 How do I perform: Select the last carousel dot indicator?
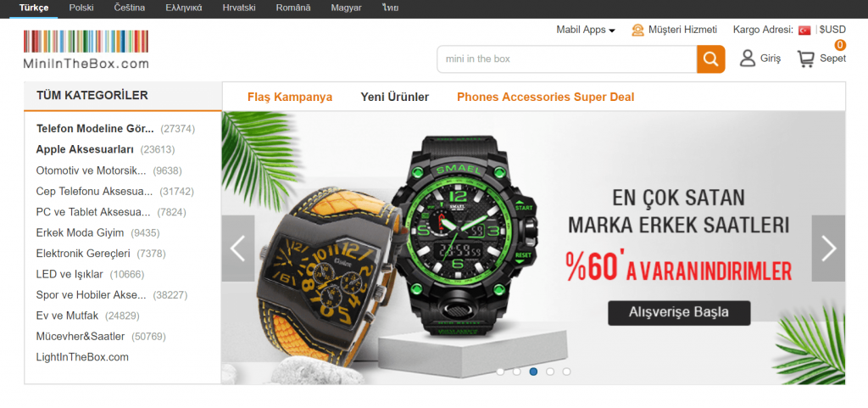click(566, 372)
